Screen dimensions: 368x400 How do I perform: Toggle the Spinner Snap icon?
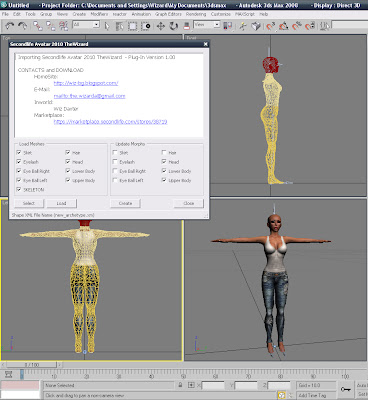310,26
